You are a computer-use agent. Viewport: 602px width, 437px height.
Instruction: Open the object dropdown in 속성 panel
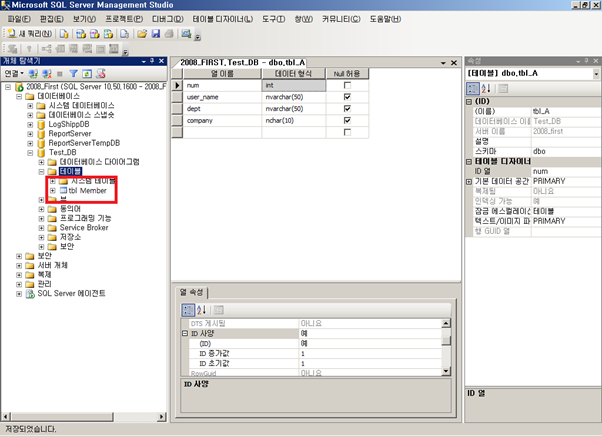click(596, 74)
